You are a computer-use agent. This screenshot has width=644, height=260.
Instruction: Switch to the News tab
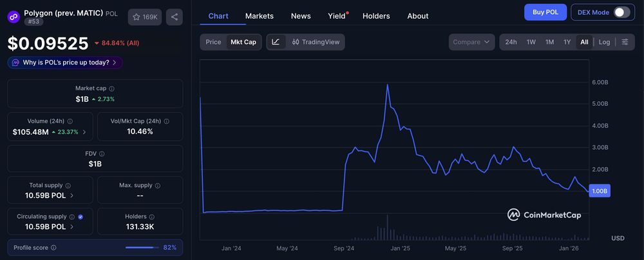point(301,16)
